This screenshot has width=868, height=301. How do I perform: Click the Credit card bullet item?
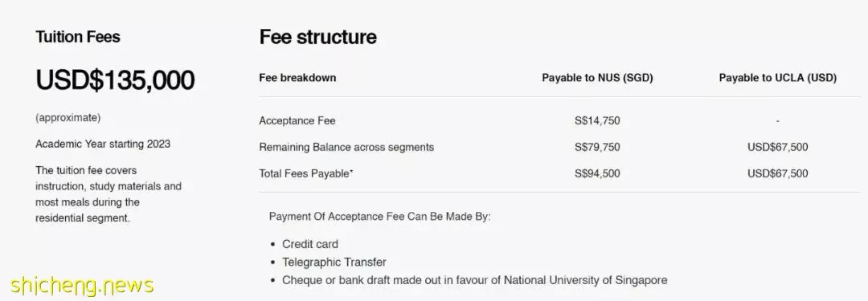tap(310, 244)
